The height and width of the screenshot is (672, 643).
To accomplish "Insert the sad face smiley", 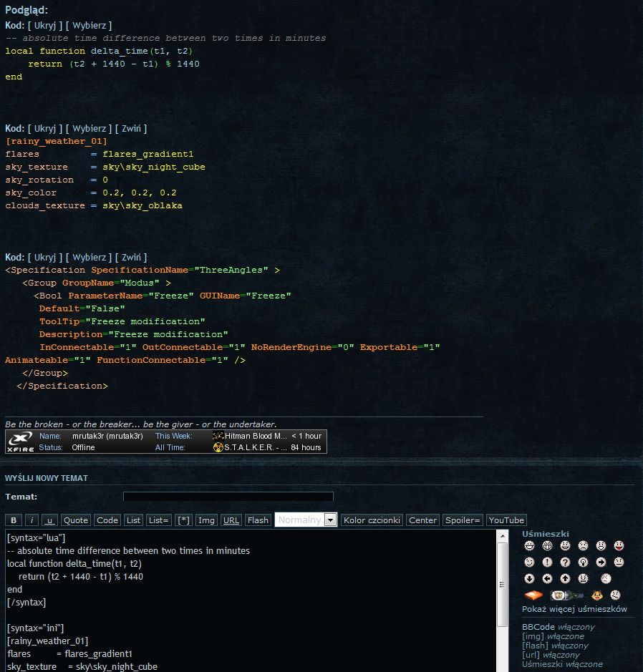I will [x=583, y=545].
